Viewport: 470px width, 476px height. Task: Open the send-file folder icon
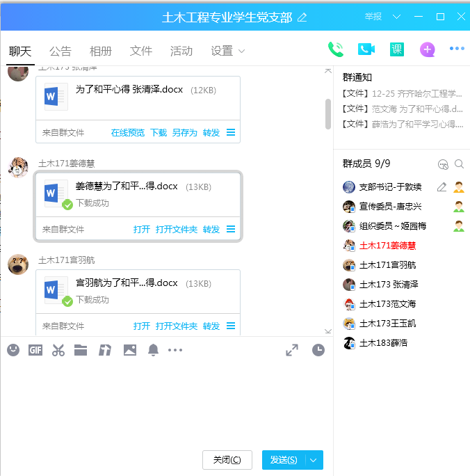[81, 350]
